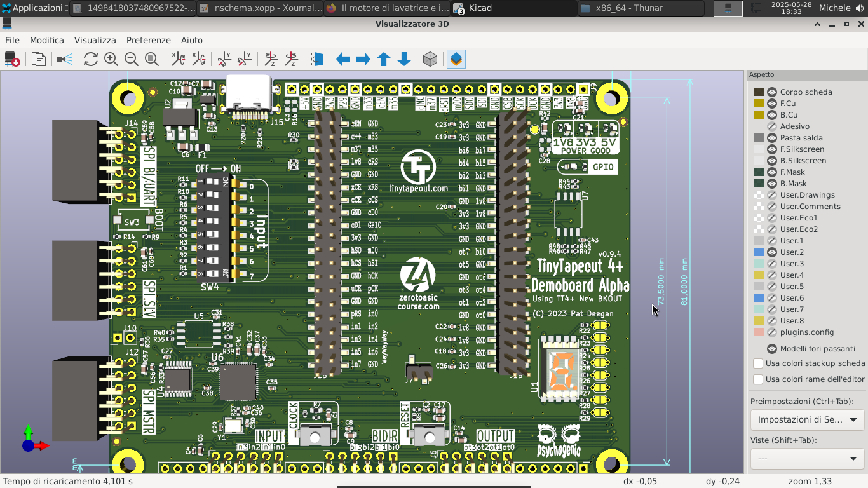The height and width of the screenshot is (488, 868).
Task: Flip the board view icon
Action: point(317,59)
